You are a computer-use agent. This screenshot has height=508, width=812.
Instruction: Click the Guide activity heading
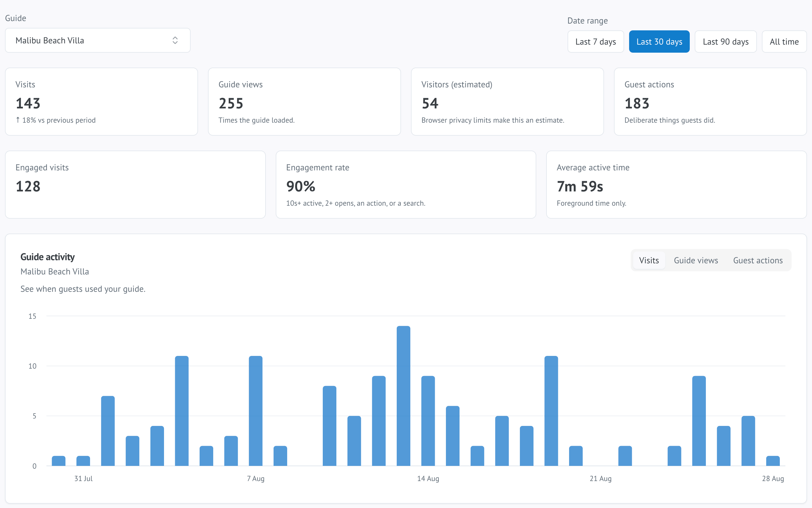click(x=47, y=257)
